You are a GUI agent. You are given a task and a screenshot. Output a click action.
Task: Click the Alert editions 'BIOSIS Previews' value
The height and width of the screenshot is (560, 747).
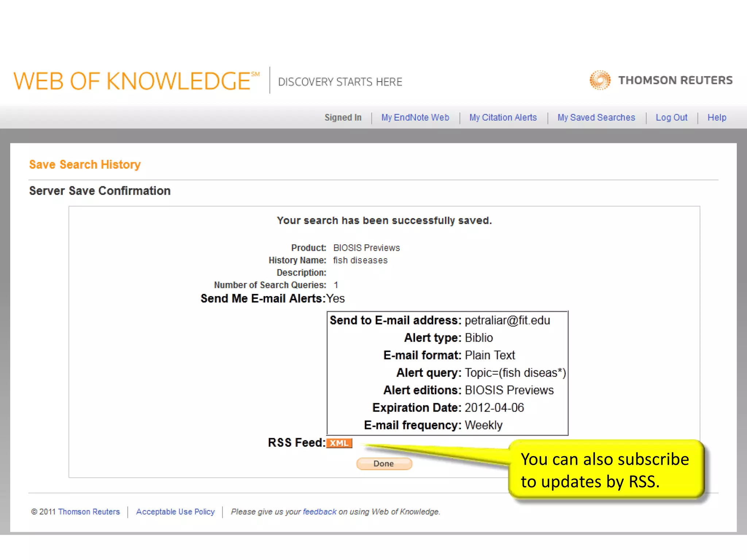[509, 390]
